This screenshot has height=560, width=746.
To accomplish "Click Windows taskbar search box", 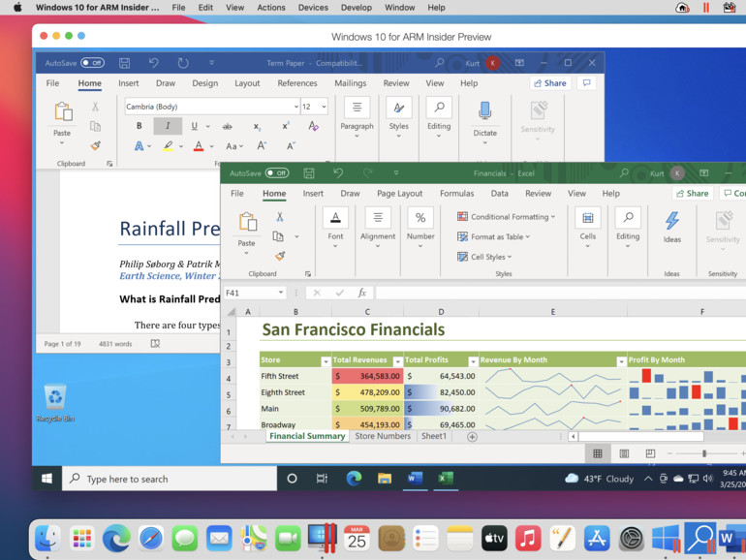I will pos(170,479).
